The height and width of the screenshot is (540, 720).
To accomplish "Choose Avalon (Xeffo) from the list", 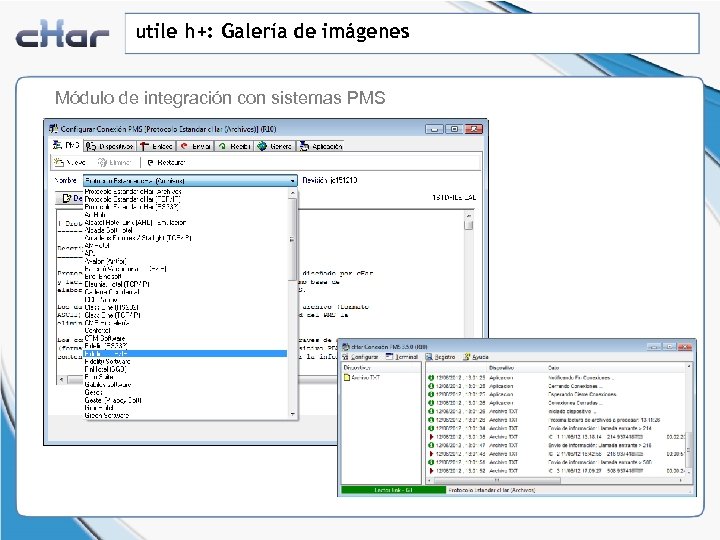I will pyautogui.click(x=106, y=261).
